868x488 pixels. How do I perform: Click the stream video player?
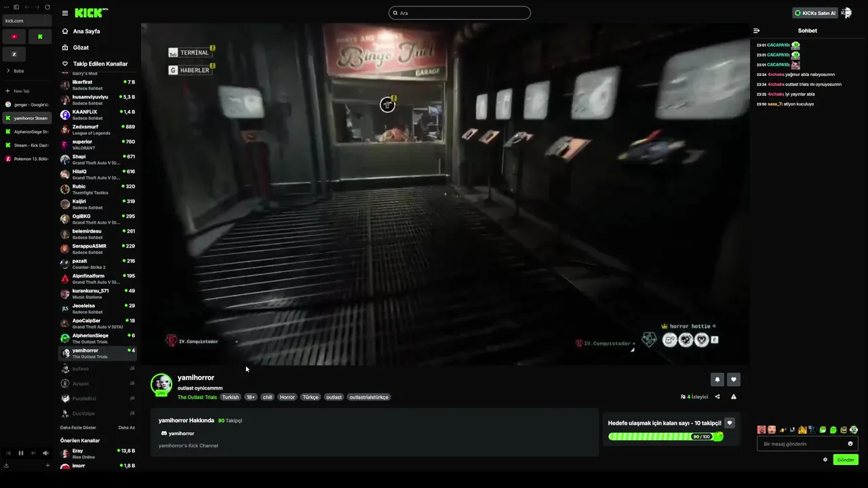(445, 195)
